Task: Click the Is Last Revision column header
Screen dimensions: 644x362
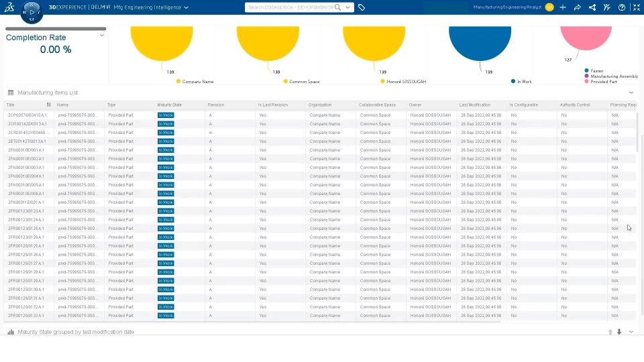Action: (x=273, y=105)
